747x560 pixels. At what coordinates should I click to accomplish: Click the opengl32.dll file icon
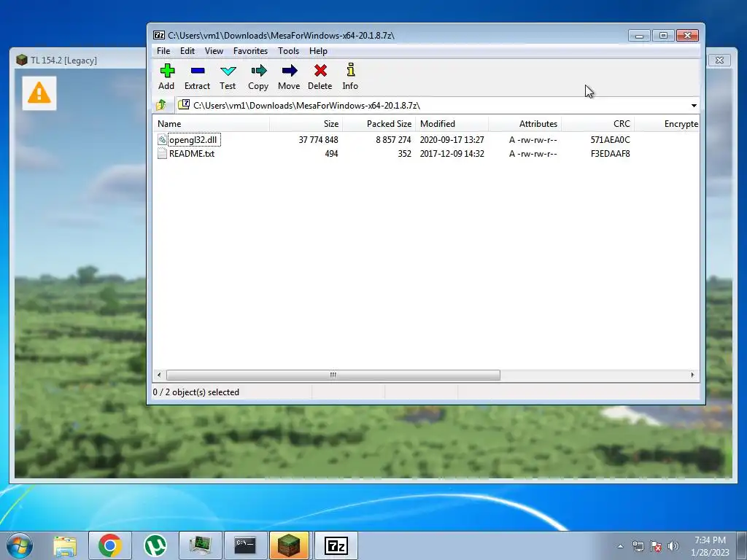[162, 139]
